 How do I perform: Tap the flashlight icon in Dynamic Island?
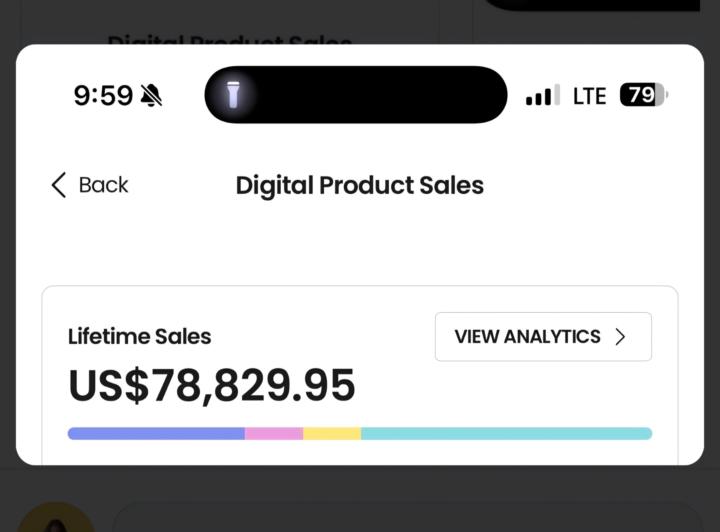234,95
